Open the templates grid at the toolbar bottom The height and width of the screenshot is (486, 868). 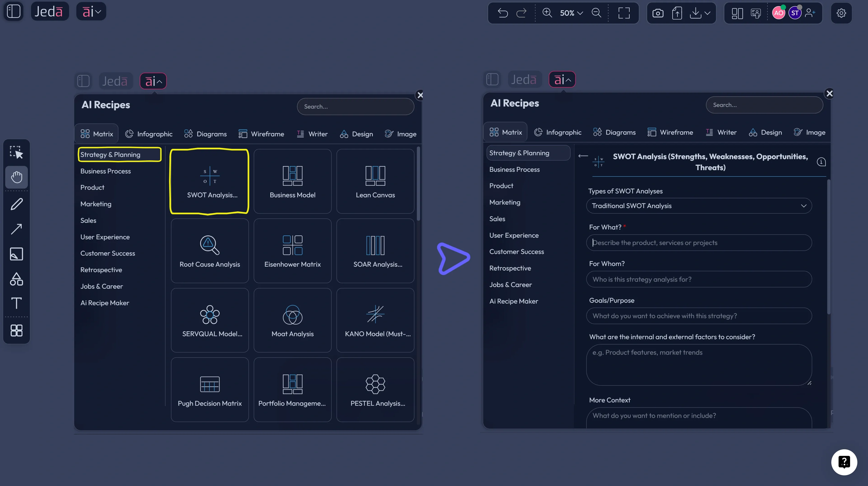click(17, 331)
